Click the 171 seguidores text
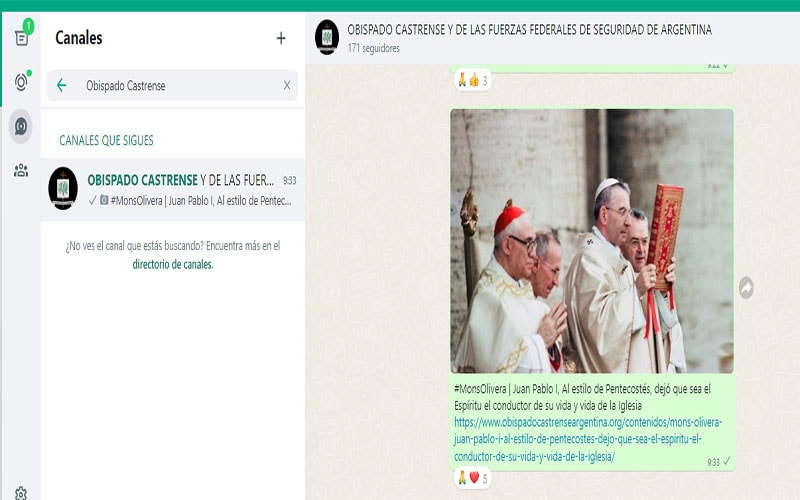800x500 pixels. [x=373, y=48]
